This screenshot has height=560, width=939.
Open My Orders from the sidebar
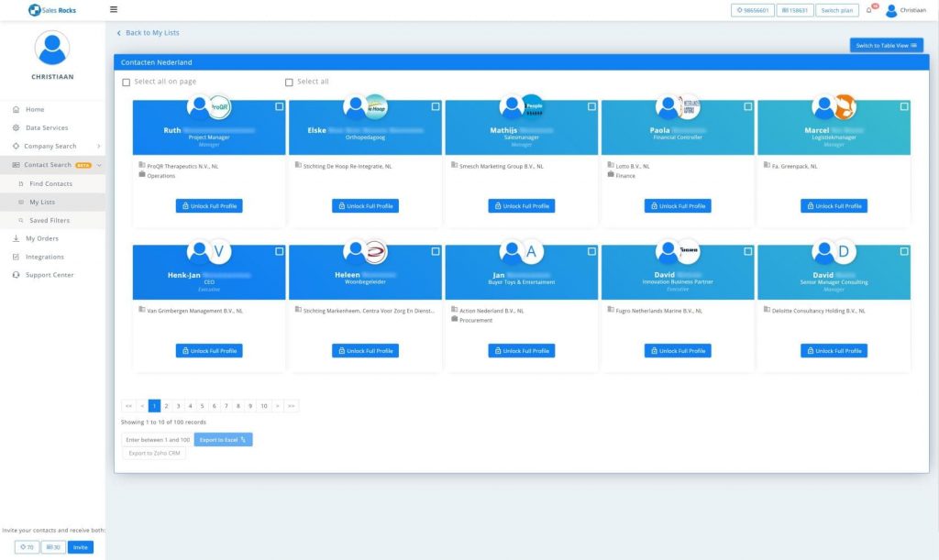[x=41, y=238]
